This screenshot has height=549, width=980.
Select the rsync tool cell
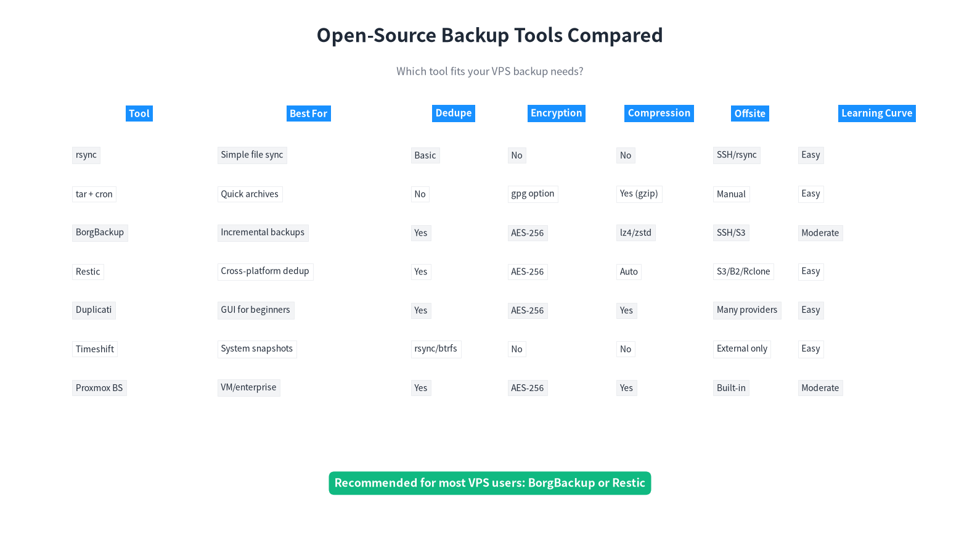coord(86,155)
